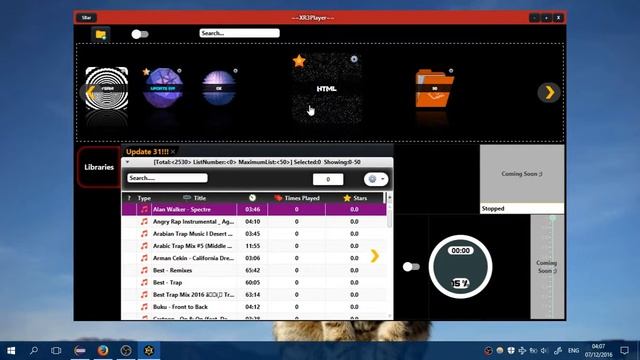Click duration 65:42 of Best - Remixes
Viewport: 640px width, 360px height.
(x=253, y=270)
